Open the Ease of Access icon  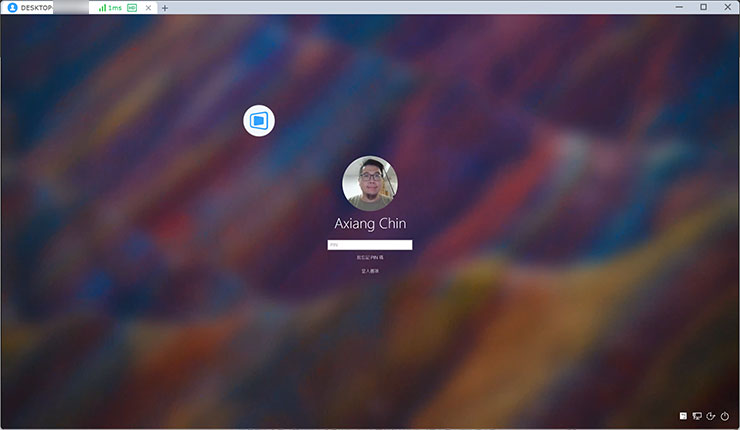tap(710, 416)
